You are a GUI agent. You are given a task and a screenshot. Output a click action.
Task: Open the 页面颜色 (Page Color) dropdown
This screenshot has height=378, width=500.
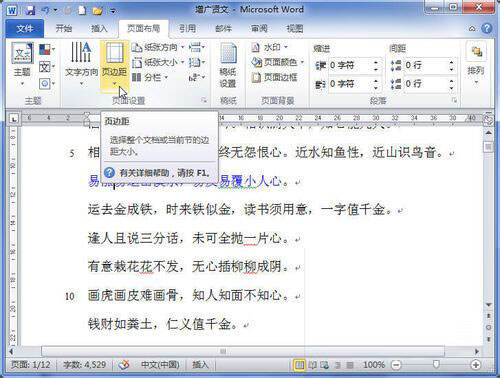click(x=277, y=62)
